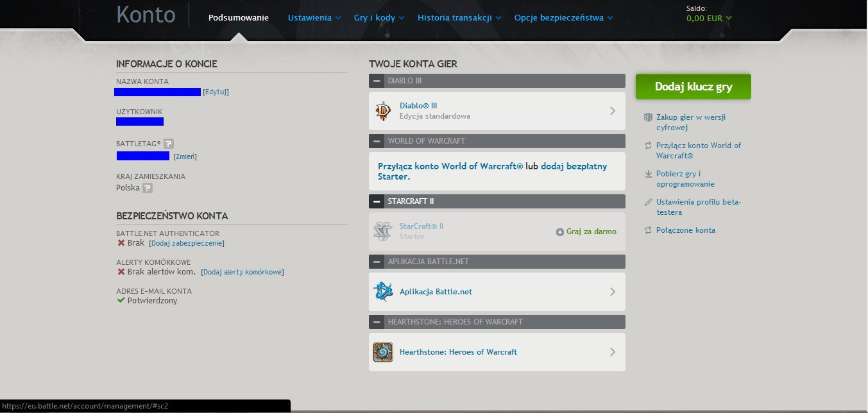Screen dimensions: 868x413
Task: Click the BattleTag help question-mark icon
Action: coord(169,144)
